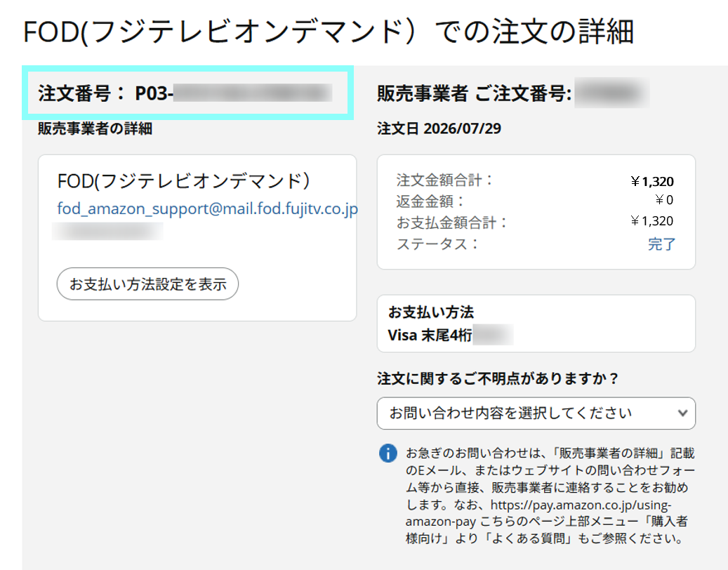Click the ステータス： label
The height and width of the screenshot is (570, 728).
click(437, 244)
